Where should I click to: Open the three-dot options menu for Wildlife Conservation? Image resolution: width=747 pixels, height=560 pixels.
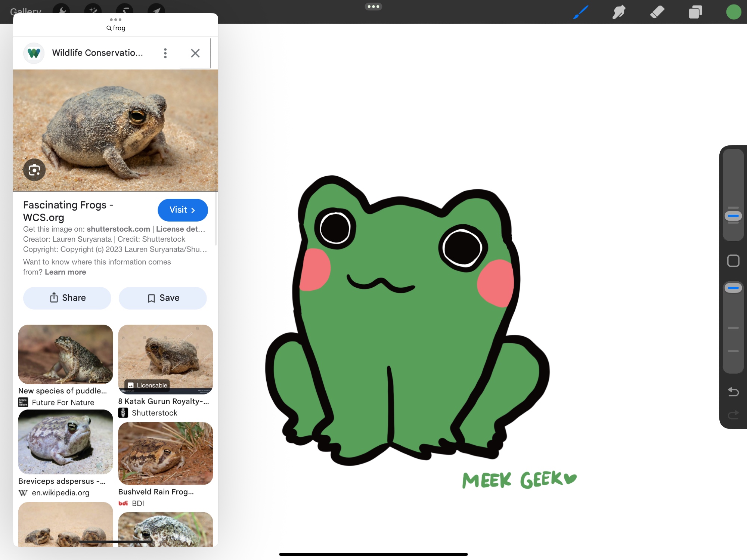coord(165,53)
